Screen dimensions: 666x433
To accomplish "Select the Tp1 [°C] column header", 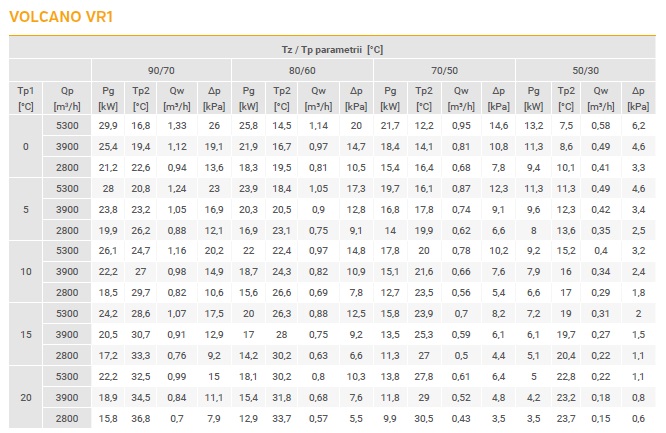I will click(x=25, y=98).
